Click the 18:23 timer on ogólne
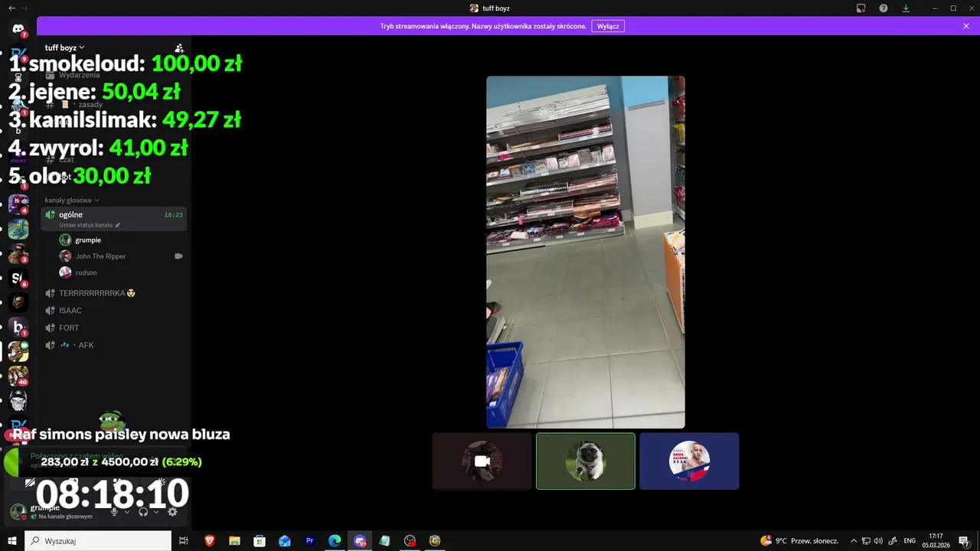980x551 pixels. (174, 215)
